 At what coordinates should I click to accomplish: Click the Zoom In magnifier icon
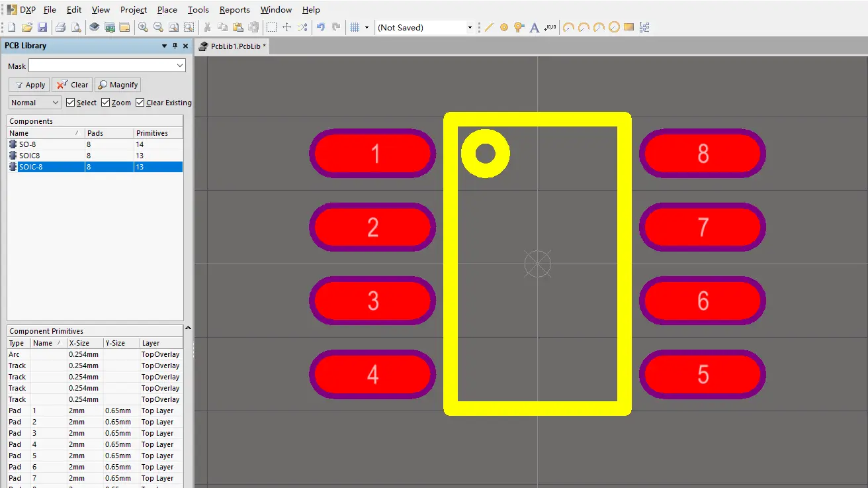click(143, 27)
